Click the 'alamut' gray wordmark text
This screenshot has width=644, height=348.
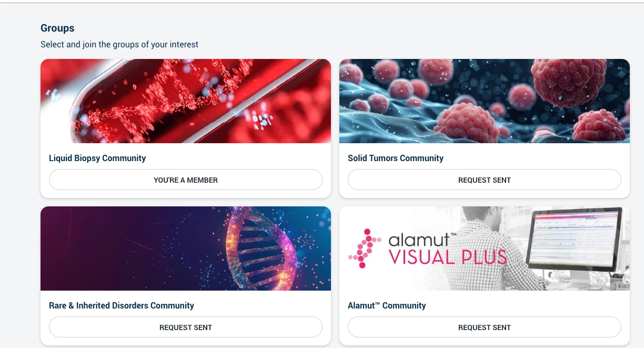(419, 240)
